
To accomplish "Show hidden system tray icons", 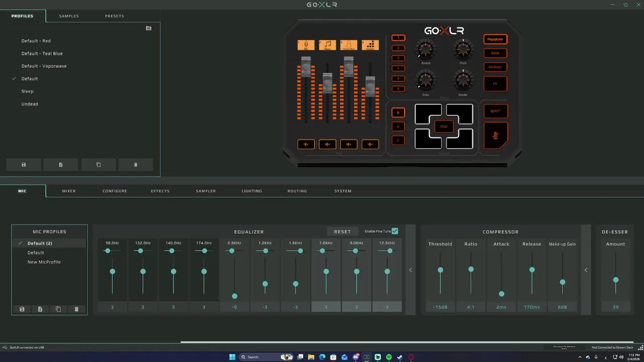I will 579,357.
